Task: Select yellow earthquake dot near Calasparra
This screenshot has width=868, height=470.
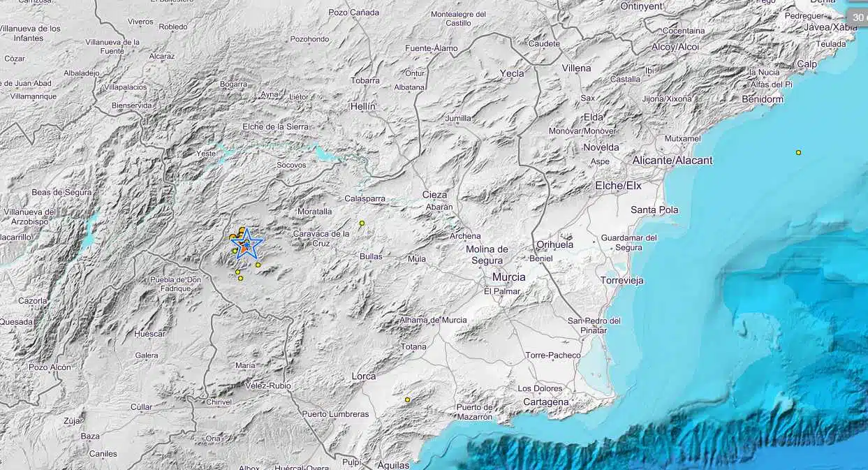Action: click(362, 223)
